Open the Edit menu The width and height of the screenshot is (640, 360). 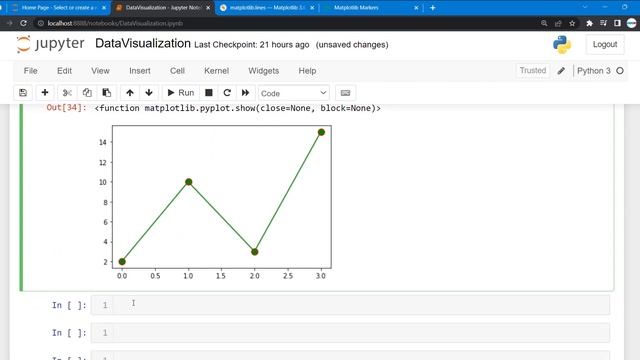[x=64, y=71]
